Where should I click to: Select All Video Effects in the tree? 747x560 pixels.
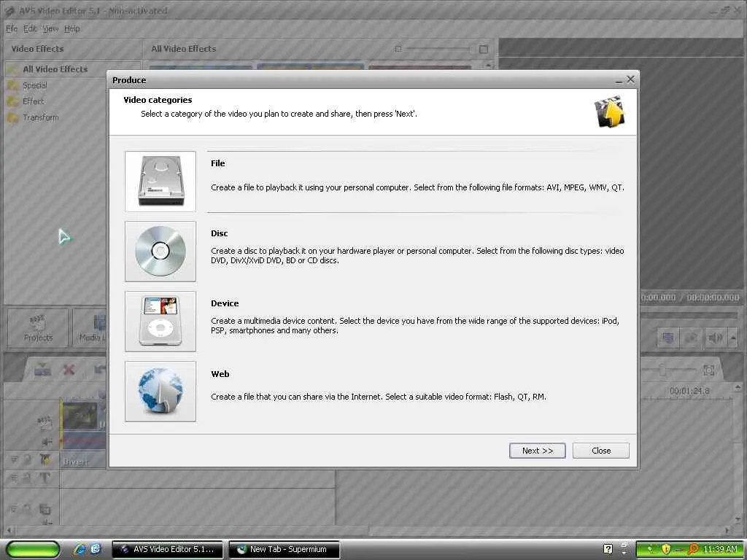pyautogui.click(x=55, y=69)
